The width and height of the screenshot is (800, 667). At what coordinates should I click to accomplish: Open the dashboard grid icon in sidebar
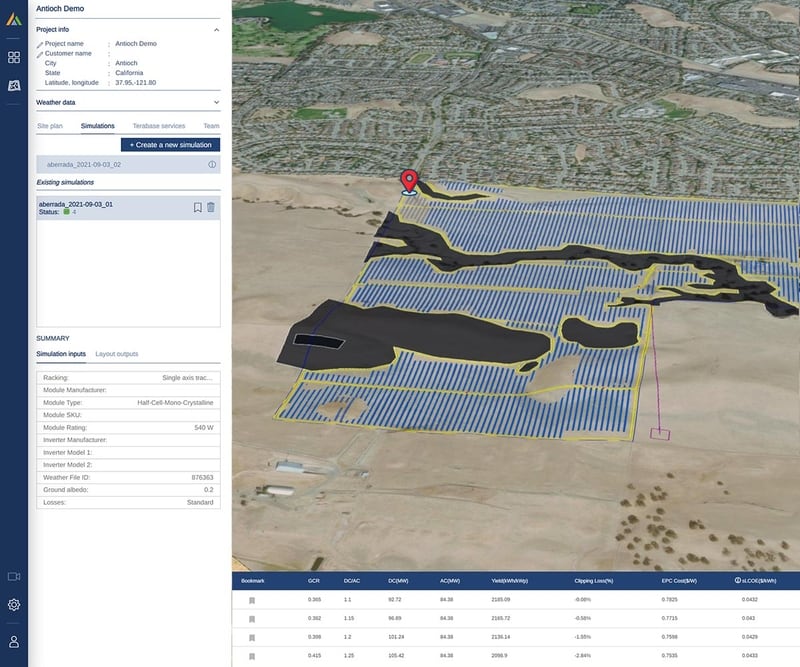coord(13,57)
